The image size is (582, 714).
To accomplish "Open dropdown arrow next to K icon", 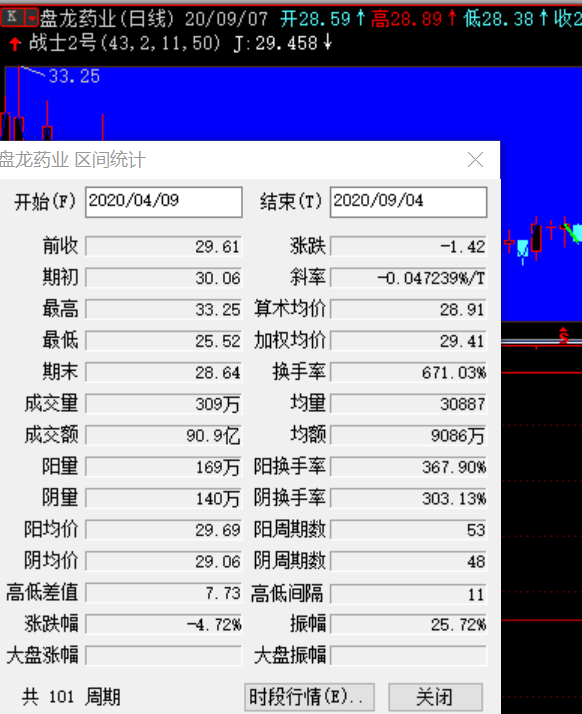I will pos(32,18).
